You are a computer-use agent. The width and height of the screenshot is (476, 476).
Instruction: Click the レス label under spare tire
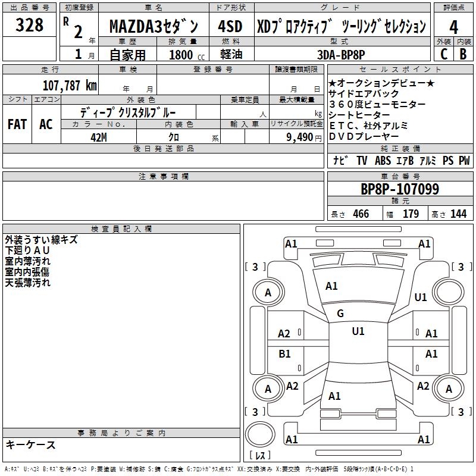tap(260, 455)
